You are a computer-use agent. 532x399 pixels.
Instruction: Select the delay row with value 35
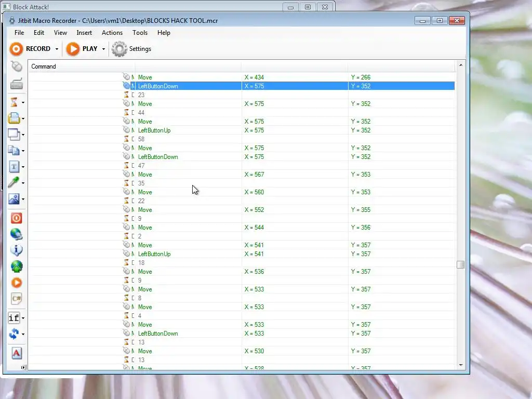(241, 183)
